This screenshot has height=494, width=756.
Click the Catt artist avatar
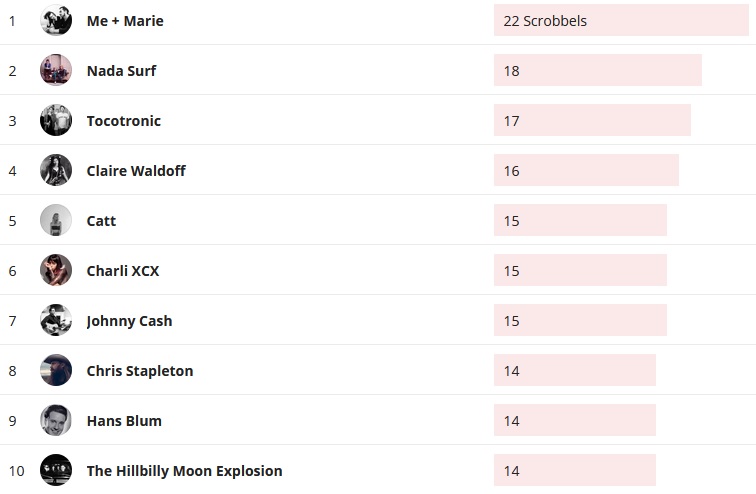(56, 220)
